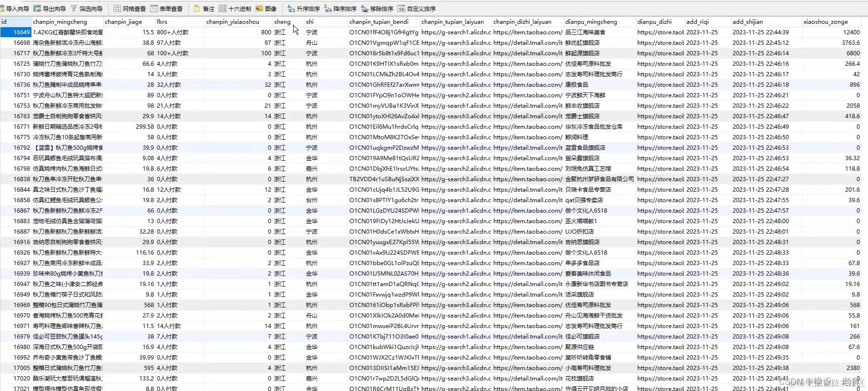
Task: Click sales total cell 12400
Action: 832,32
